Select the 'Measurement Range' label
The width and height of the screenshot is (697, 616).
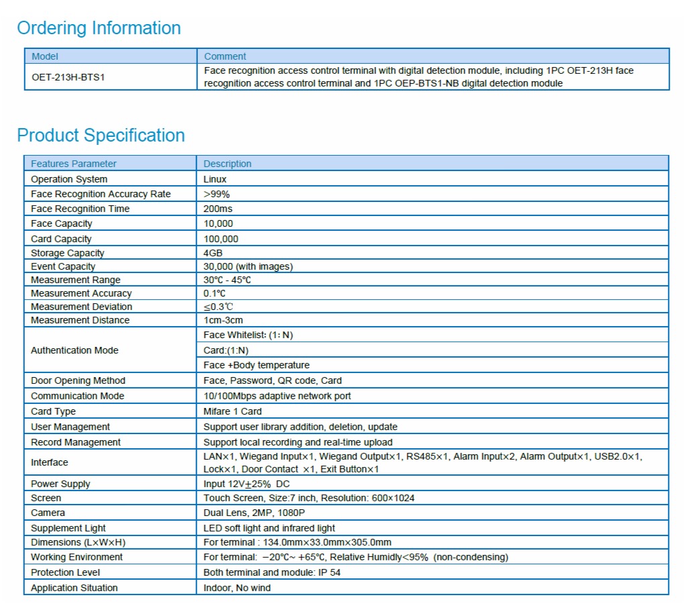76,280
